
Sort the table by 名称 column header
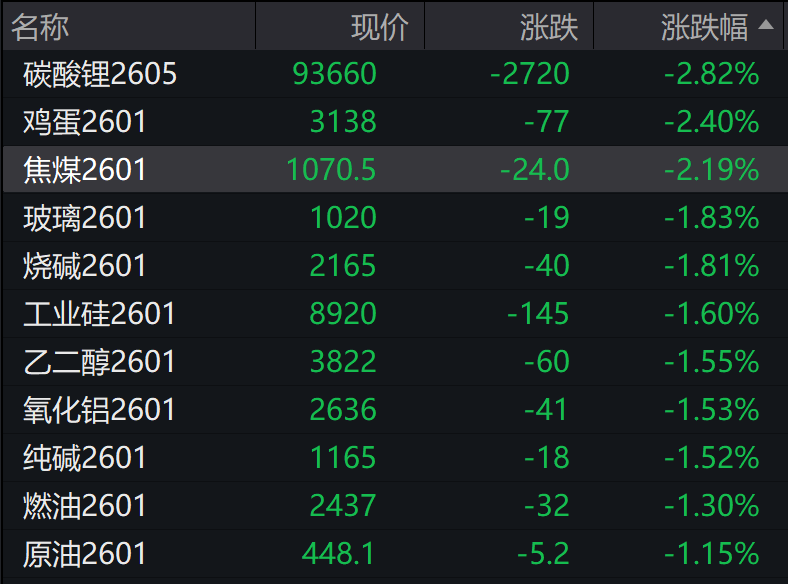coord(40,27)
